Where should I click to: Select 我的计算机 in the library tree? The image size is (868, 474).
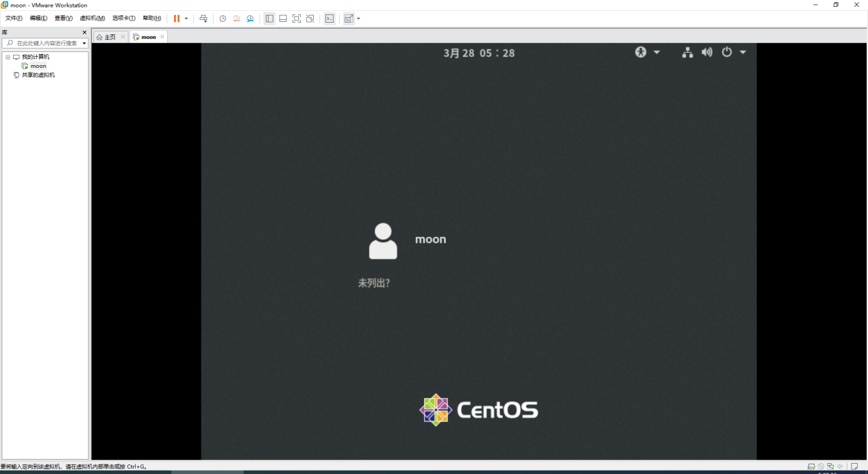36,57
